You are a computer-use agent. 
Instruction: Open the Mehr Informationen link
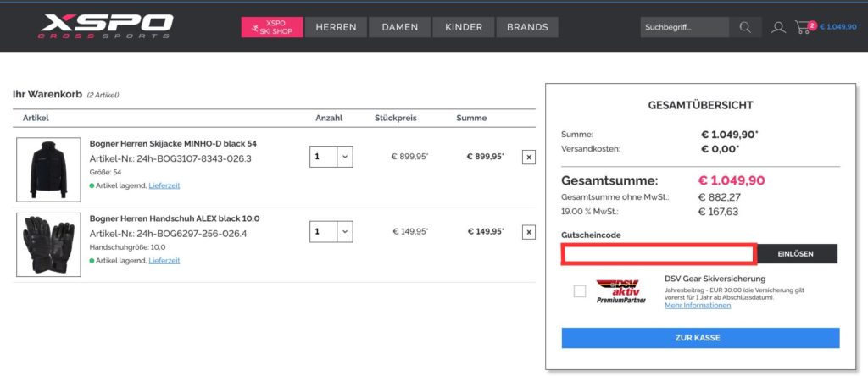click(698, 305)
